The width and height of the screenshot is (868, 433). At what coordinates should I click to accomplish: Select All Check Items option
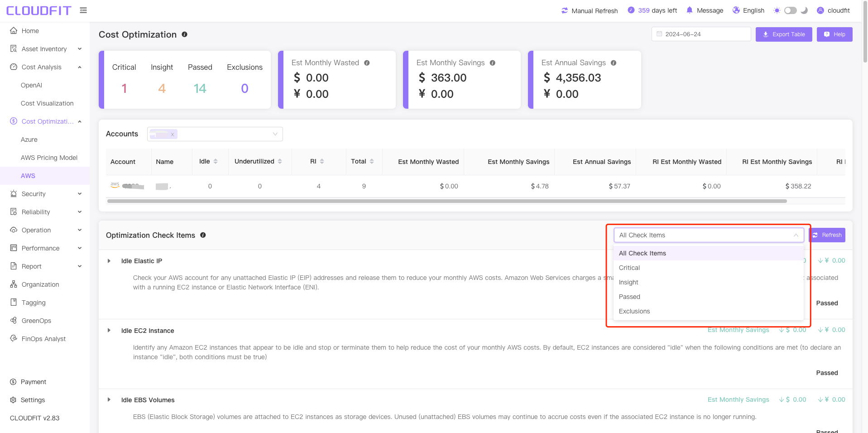point(709,253)
